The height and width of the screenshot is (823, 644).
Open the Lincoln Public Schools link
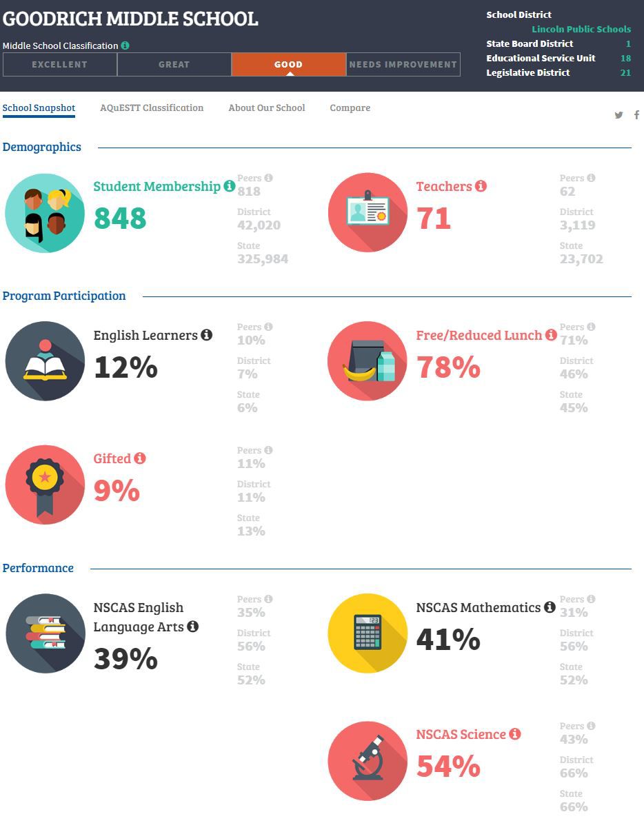tap(581, 30)
